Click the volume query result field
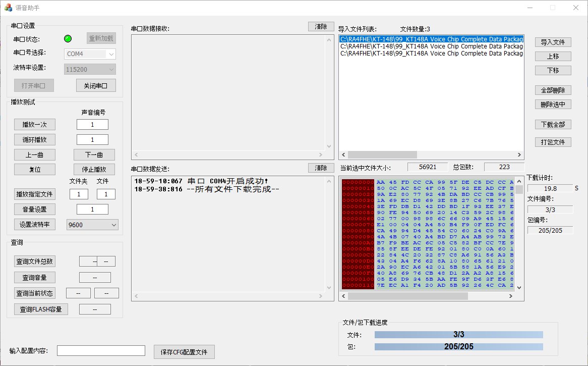Screen dimensions: 588x366 tap(95, 278)
